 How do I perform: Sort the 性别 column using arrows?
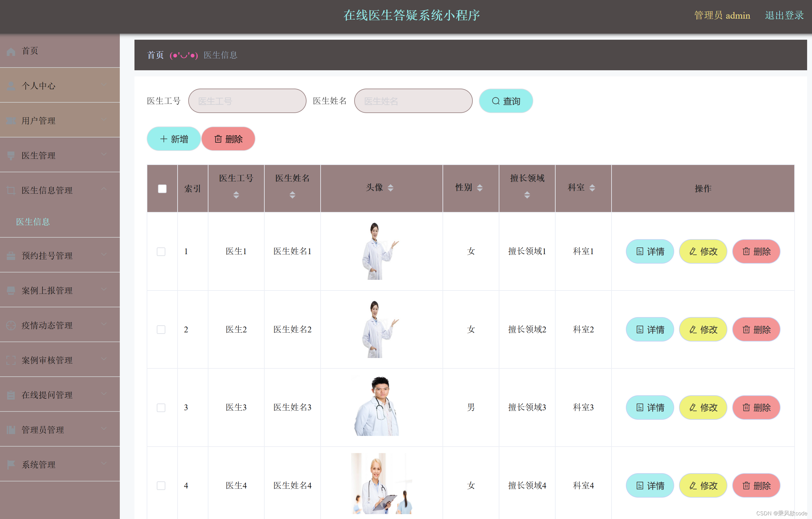point(479,188)
